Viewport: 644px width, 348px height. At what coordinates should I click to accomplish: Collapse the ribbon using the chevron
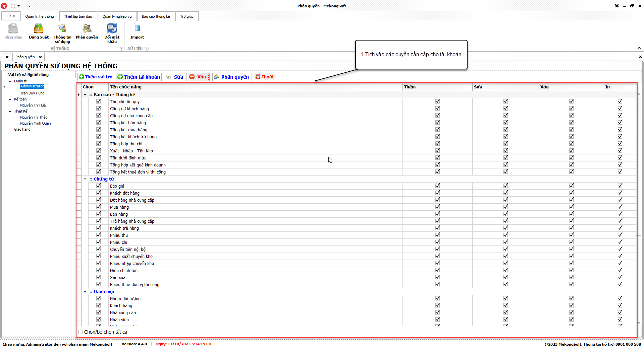point(639,48)
